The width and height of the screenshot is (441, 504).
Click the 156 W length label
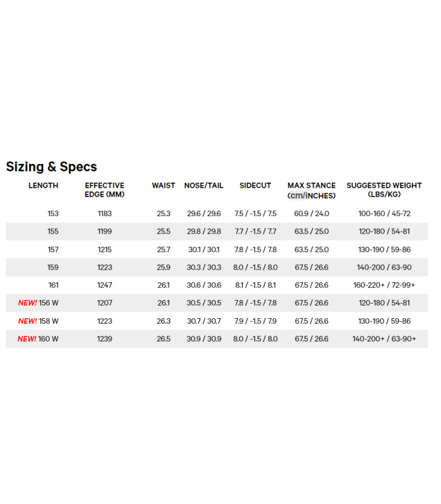[49, 303]
